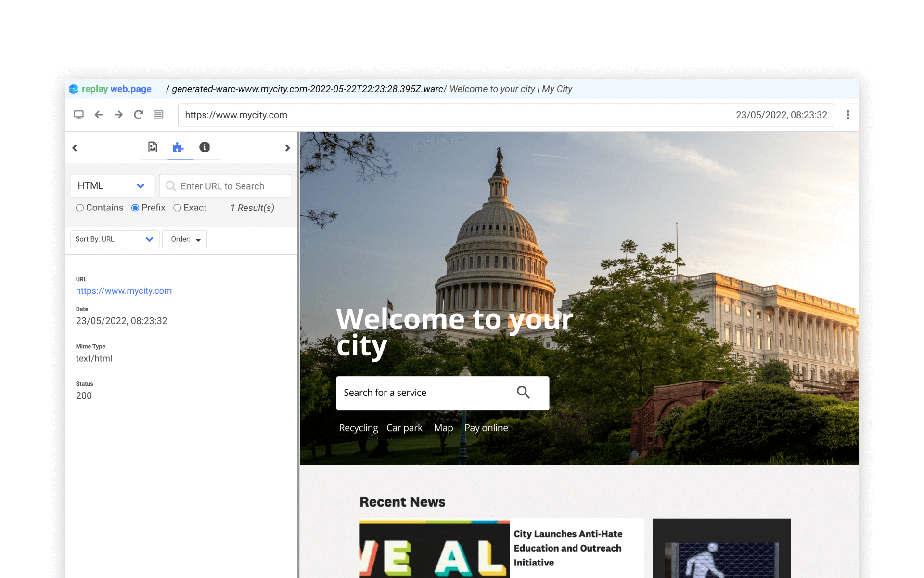
Task: Click the service search magnifier icon
Action: pyautogui.click(x=523, y=393)
